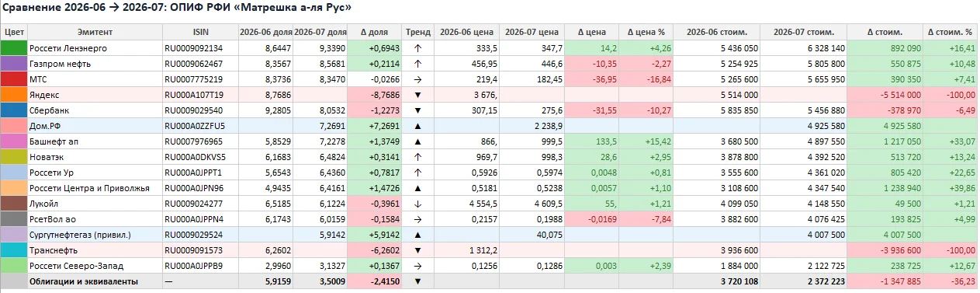Click the blue color swatch for Сбербанк
The width and height of the screenshot is (980, 293).
15,110
